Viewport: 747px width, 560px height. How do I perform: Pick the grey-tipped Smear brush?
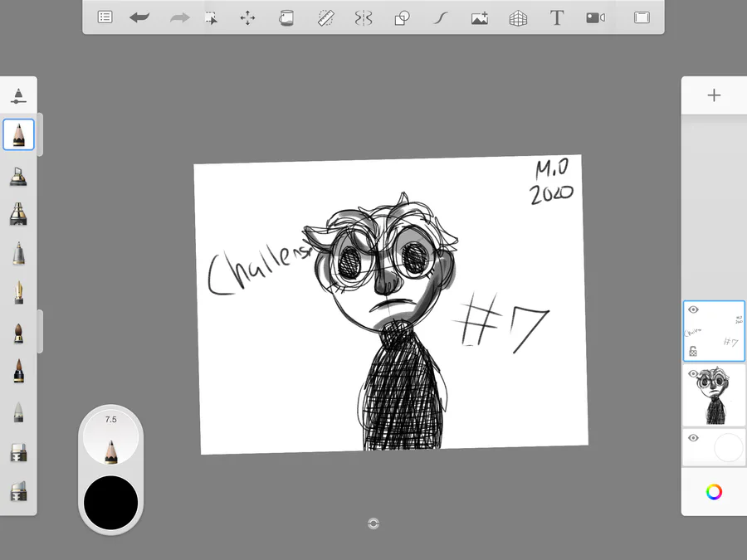[18, 412]
